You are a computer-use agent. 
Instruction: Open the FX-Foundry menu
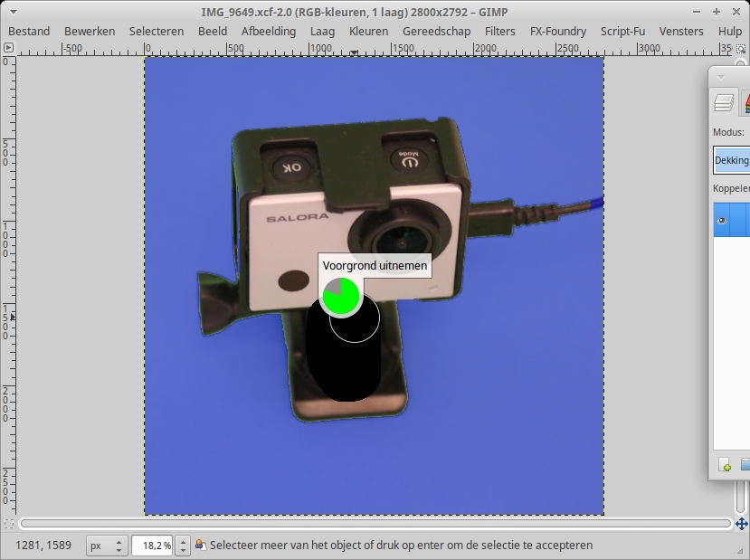coord(557,31)
